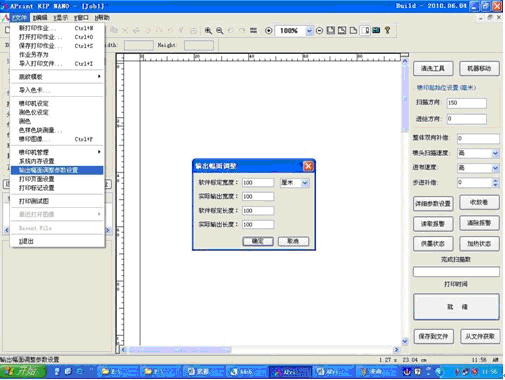Select highlighted 输出幅面调整参数设置 entry
This screenshot has height=380, width=505.
tap(57, 170)
